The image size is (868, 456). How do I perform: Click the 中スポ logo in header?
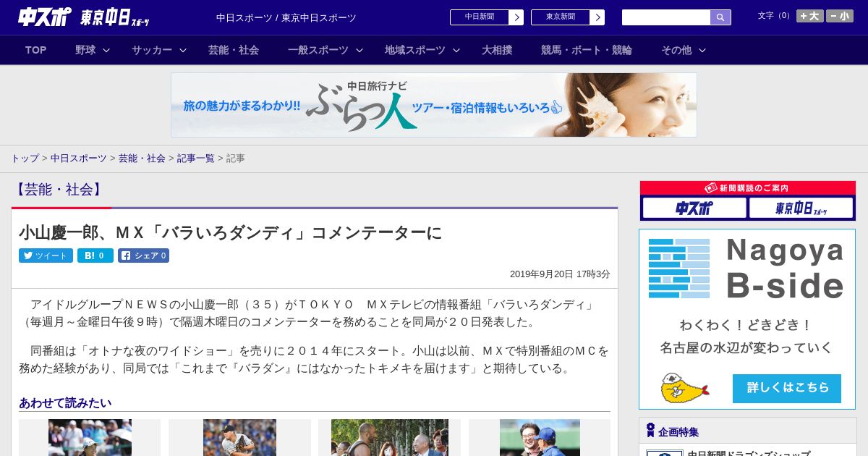point(44,17)
